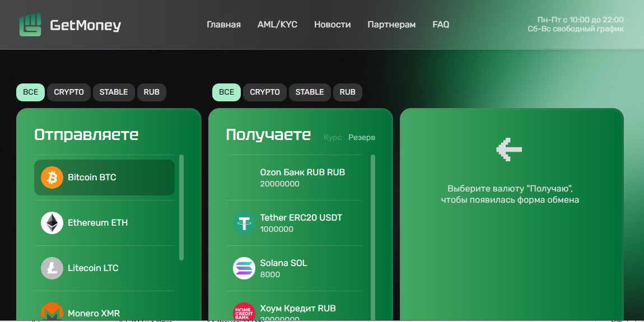Click the GetMoney logo icon

pyautogui.click(x=30, y=25)
